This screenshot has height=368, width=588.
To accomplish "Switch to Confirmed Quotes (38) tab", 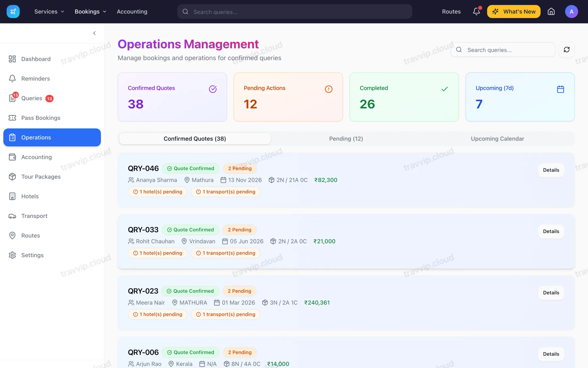I will [x=195, y=139].
